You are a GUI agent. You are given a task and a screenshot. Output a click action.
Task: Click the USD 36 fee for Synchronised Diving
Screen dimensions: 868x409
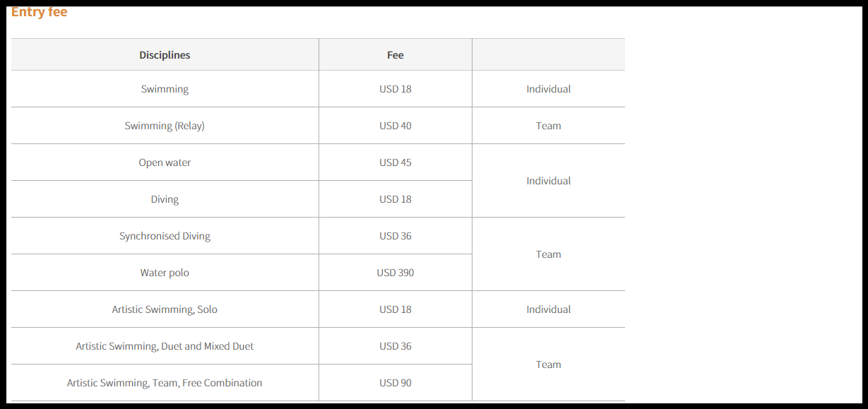(396, 236)
